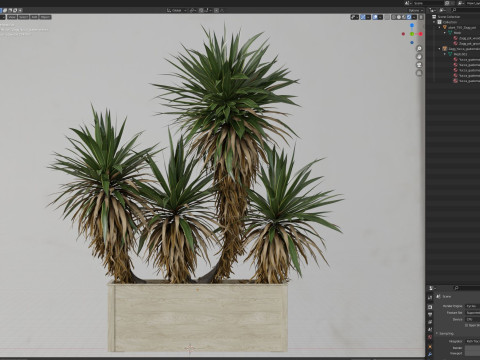The width and height of the screenshot is (480, 360).
Task: Collapse the Collection row in the outliner
Action: click(x=435, y=22)
